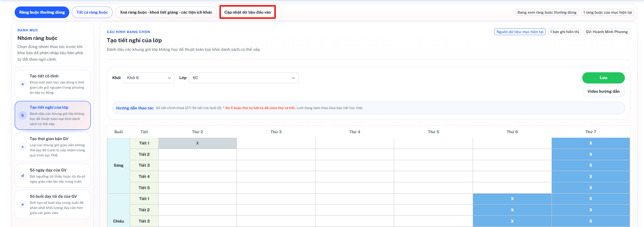Click '1 ràng buộc của mục hiện tại' chip

607,12
